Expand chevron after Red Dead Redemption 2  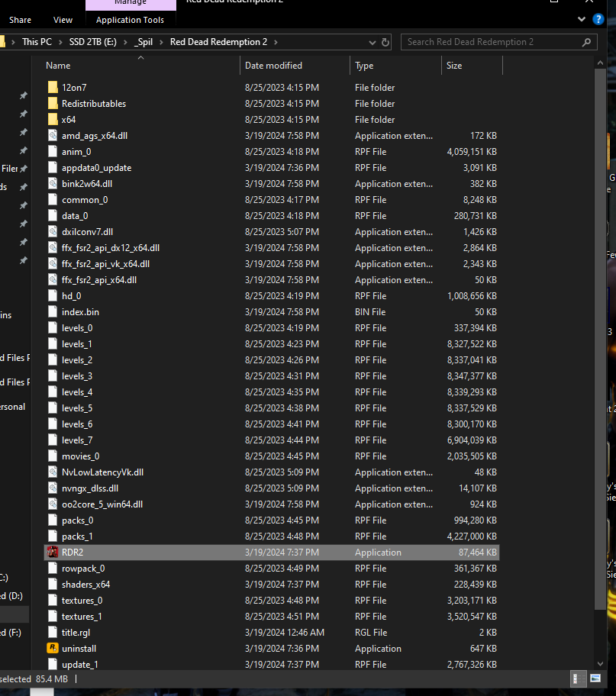[x=276, y=42]
